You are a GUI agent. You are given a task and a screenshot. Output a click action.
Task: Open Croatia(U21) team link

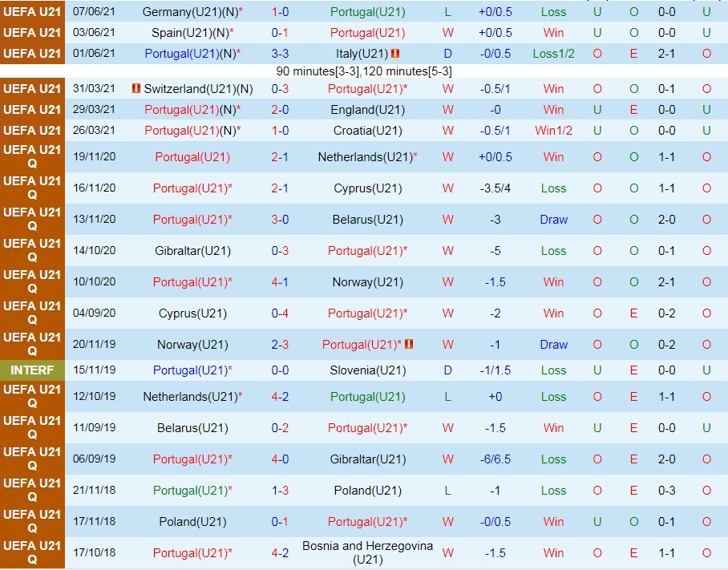(368, 131)
